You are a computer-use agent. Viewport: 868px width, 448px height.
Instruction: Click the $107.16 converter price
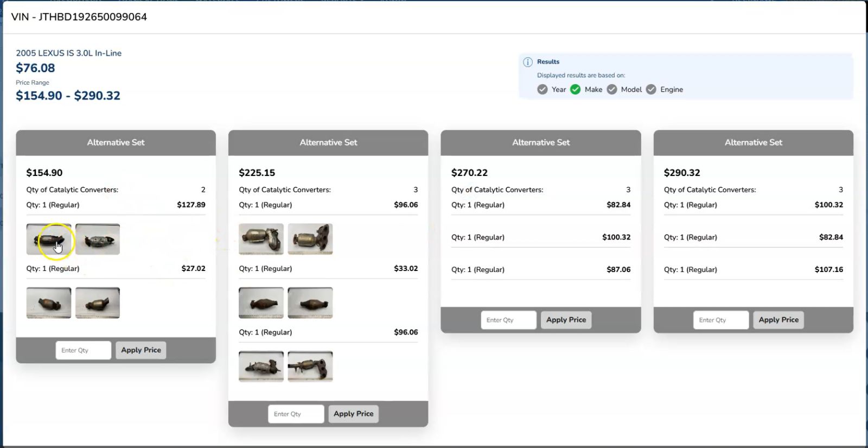829,269
